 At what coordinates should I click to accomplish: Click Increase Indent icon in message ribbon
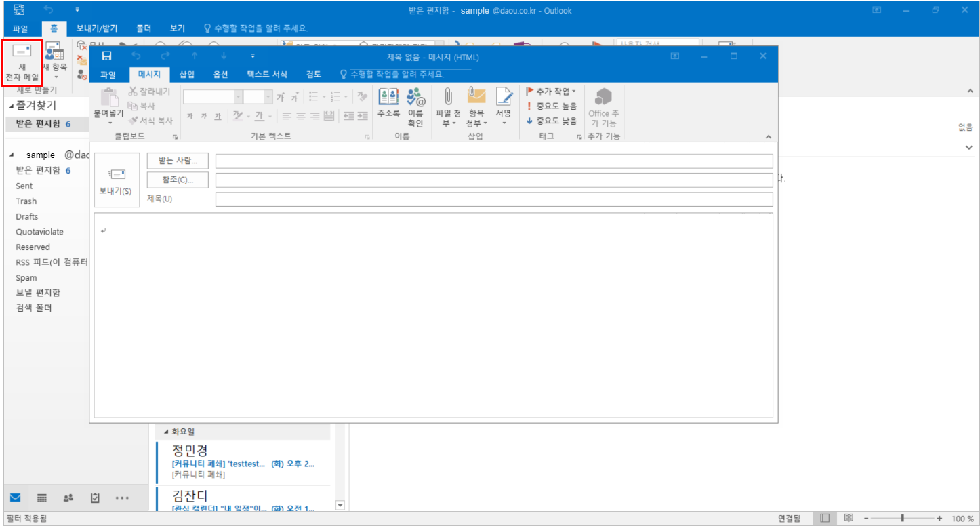(364, 116)
